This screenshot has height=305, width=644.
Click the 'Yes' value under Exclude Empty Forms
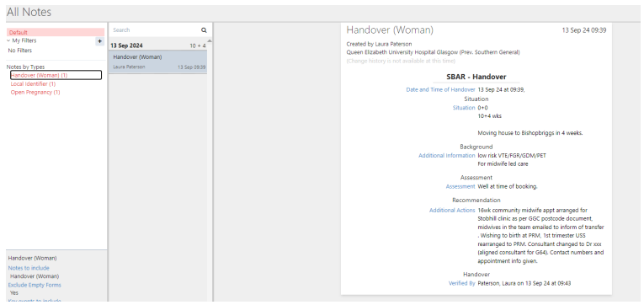(14, 293)
